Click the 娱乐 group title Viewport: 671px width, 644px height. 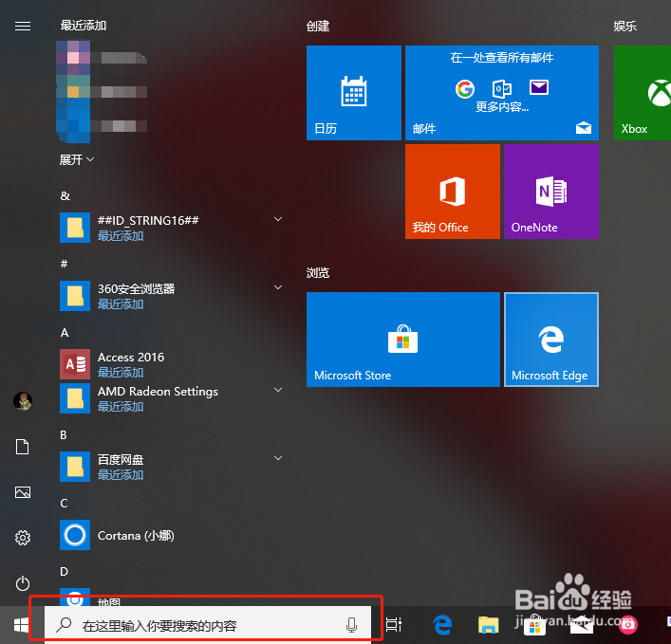(625, 27)
